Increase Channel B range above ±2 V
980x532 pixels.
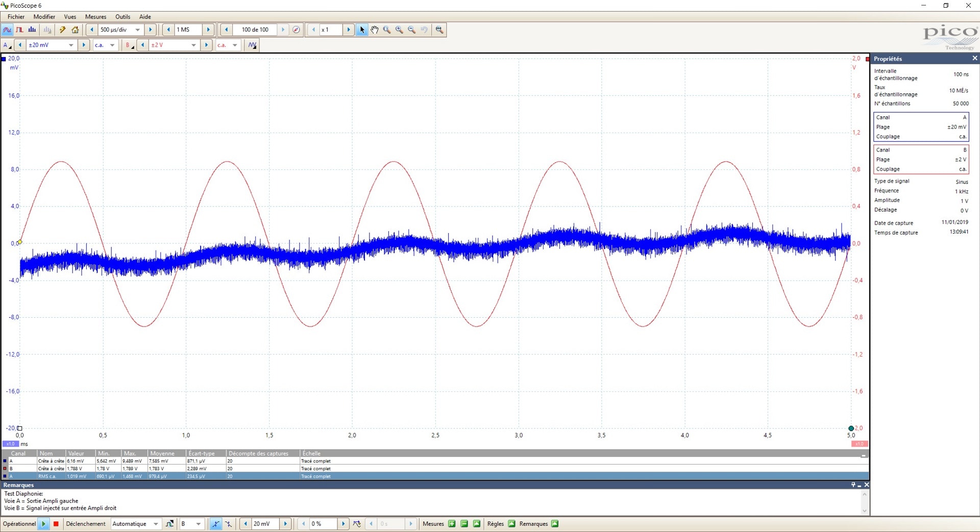click(x=206, y=45)
